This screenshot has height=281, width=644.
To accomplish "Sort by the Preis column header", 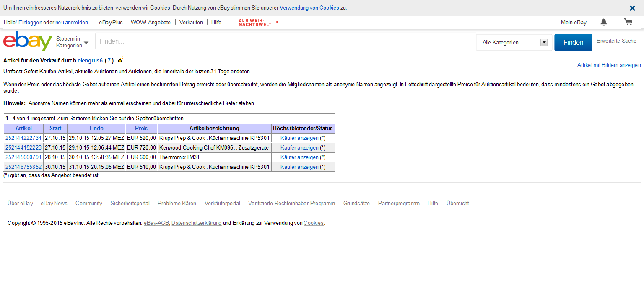I will (142, 129).
